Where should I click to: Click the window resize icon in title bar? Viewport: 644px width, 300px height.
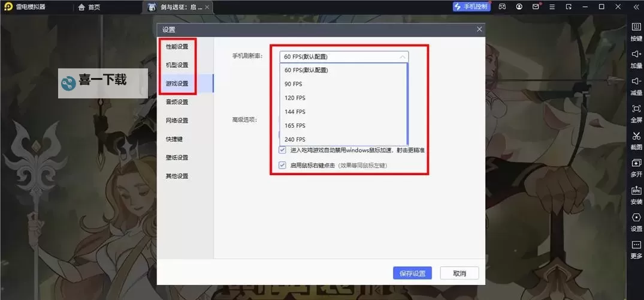pyautogui.click(x=569, y=7)
